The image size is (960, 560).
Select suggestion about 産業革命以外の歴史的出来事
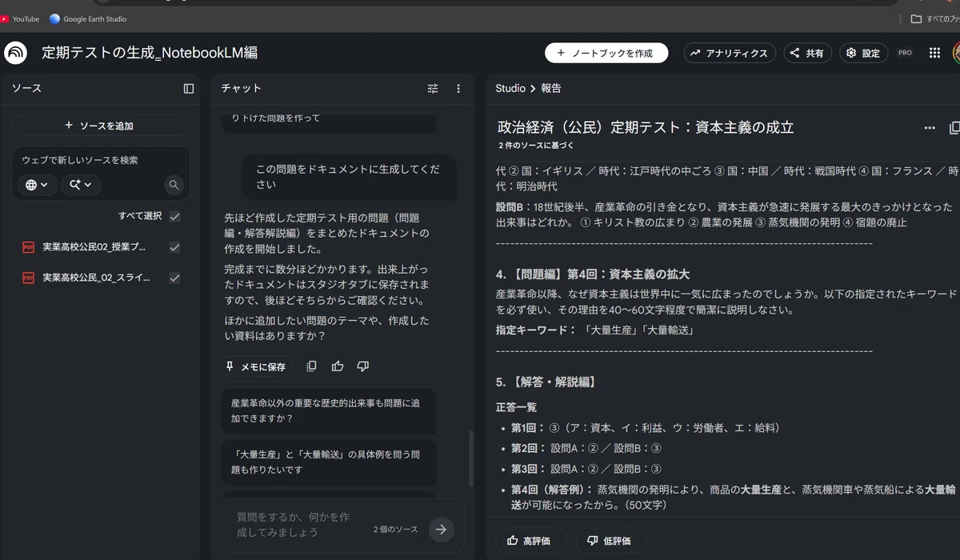click(x=329, y=411)
